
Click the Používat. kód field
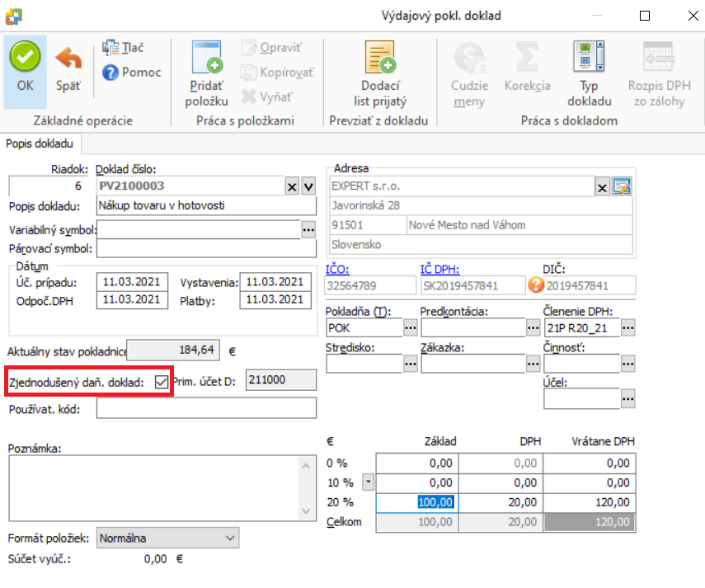[206, 409]
